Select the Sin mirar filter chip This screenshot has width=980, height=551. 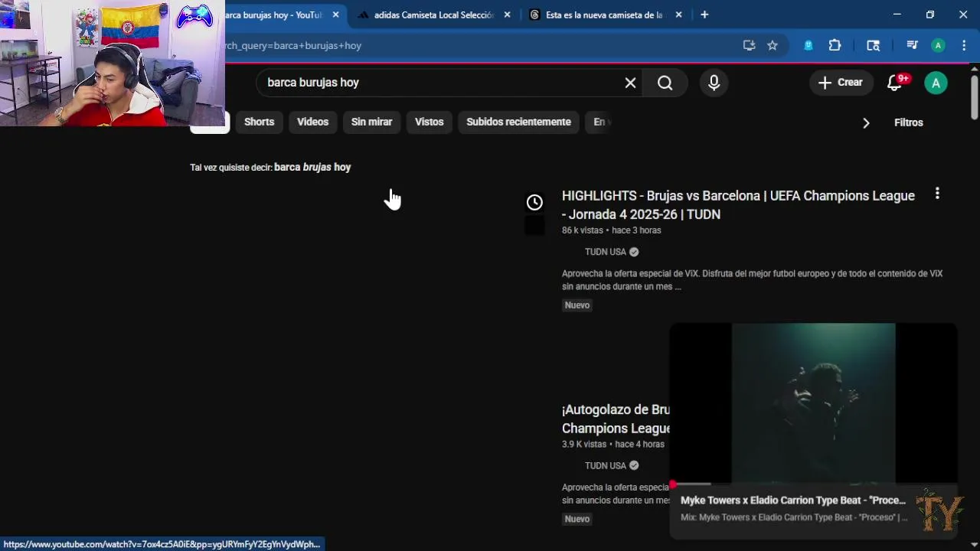pyautogui.click(x=371, y=122)
